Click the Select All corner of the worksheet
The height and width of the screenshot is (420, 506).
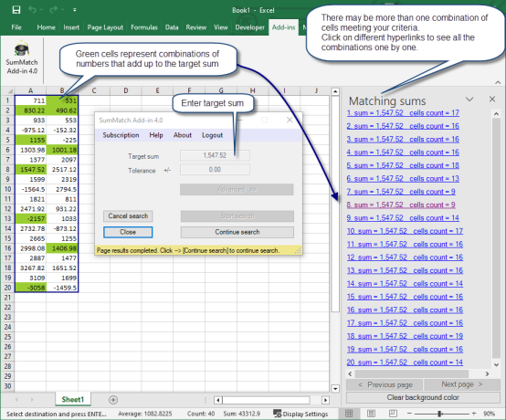pyautogui.click(x=8, y=90)
